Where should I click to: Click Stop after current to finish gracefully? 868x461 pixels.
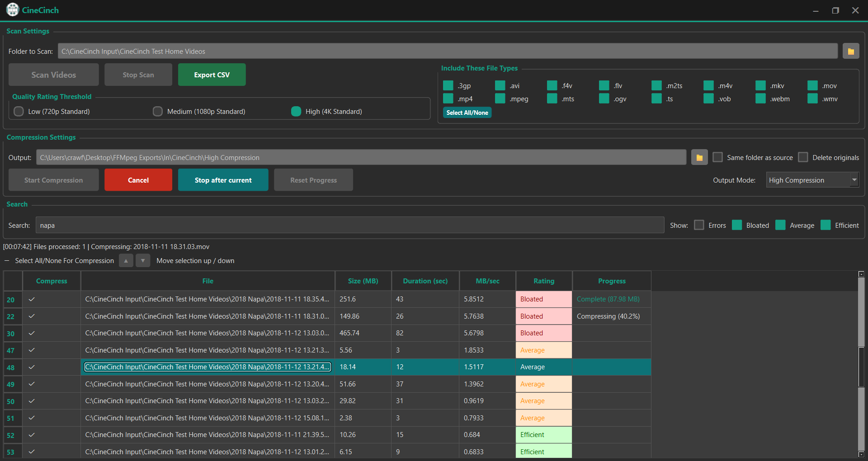[x=223, y=179]
